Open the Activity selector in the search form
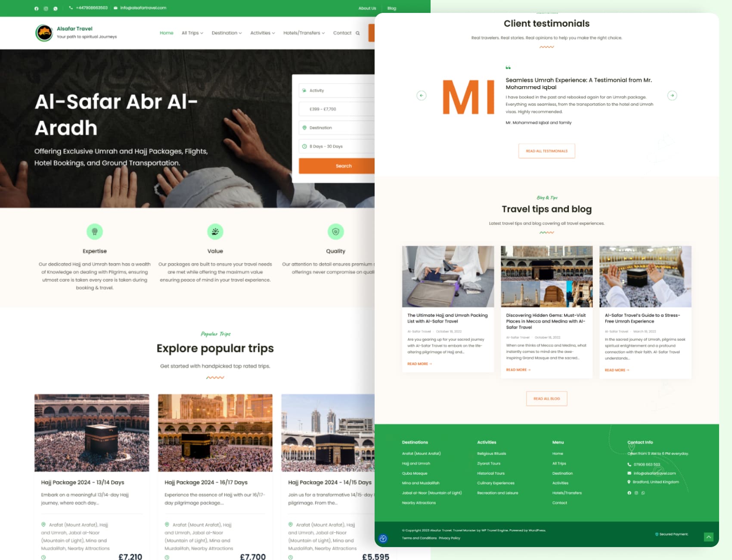 point(337,90)
